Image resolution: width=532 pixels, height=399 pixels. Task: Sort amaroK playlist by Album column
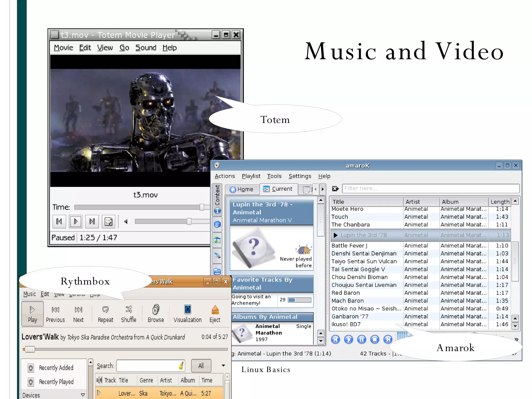click(464, 202)
